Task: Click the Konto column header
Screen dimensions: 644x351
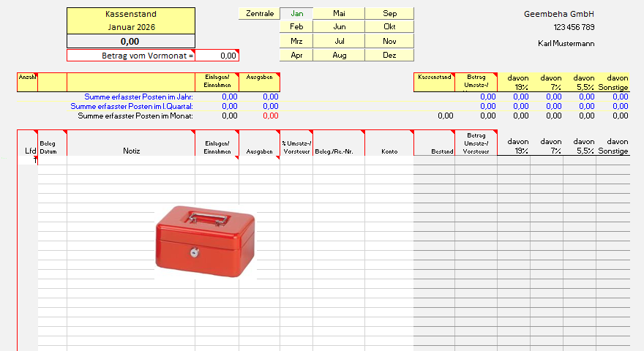Action: coord(389,151)
